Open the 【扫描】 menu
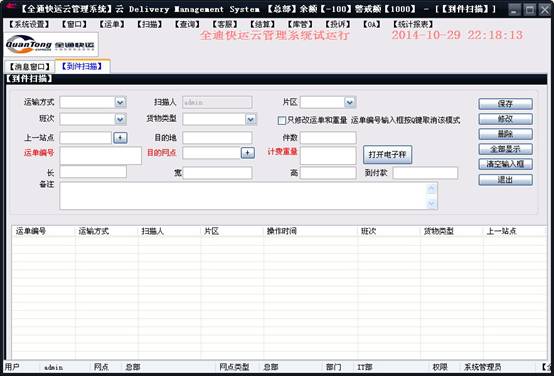The width and height of the screenshot is (554, 376). coord(149,24)
